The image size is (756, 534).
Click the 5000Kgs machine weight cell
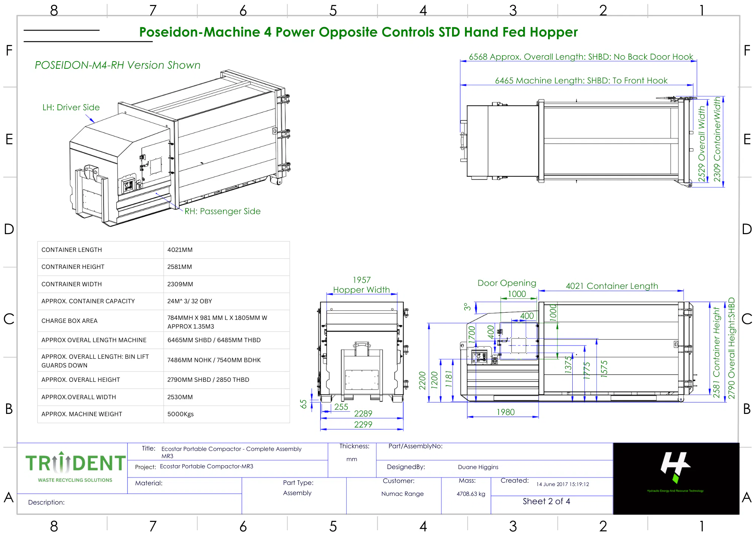point(181,414)
